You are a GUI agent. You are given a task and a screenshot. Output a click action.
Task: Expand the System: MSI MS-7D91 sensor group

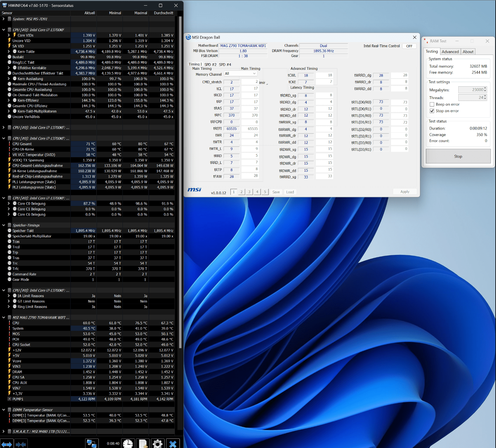pyautogui.click(x=3, y=19)
